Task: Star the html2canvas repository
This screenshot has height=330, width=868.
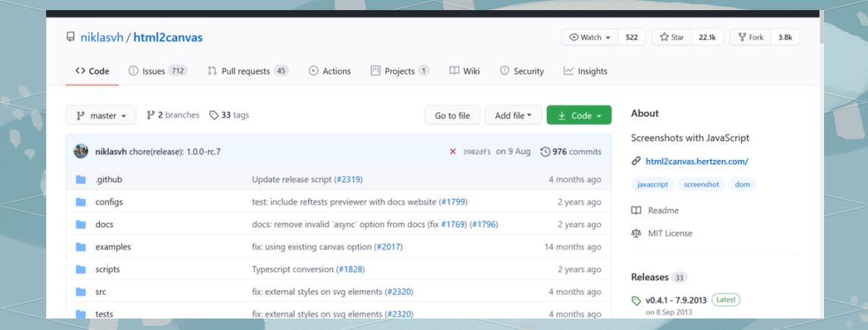Action: [x=672, y=37]
